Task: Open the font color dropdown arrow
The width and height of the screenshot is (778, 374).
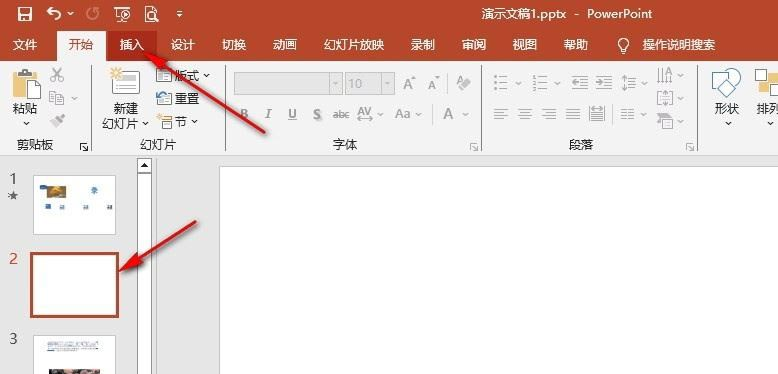Action: point(465,115)
